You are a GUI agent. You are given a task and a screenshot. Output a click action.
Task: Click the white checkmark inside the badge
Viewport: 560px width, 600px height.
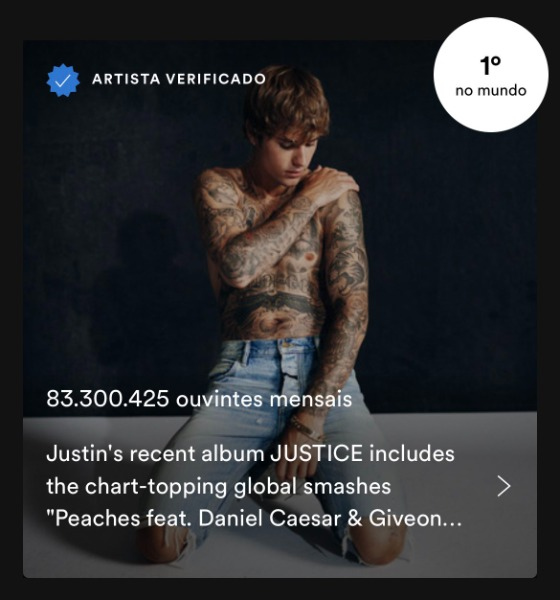(63, 81)
